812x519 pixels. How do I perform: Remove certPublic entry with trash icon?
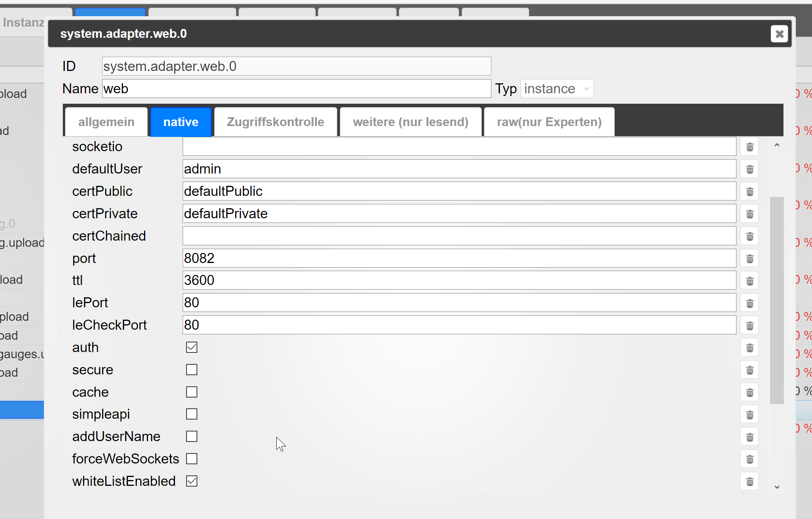point(750,192)
